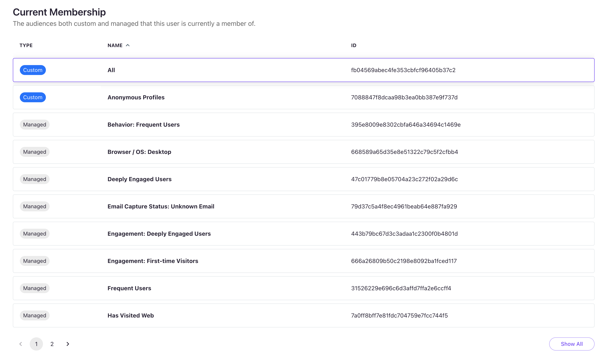Image resolution: width=607 pixels, height=364 pixels.
Task: Click ID 666a26809b50c2198e8092ba1fced117
Action: (404, 261)
